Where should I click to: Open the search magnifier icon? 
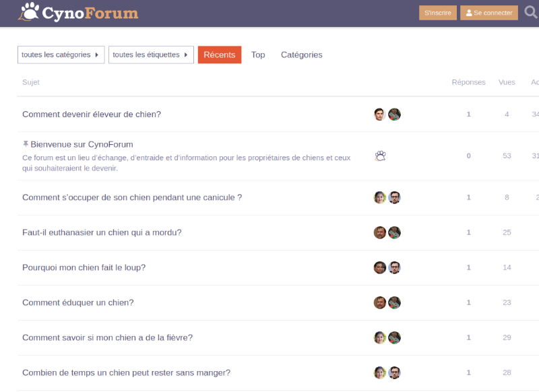531,12
